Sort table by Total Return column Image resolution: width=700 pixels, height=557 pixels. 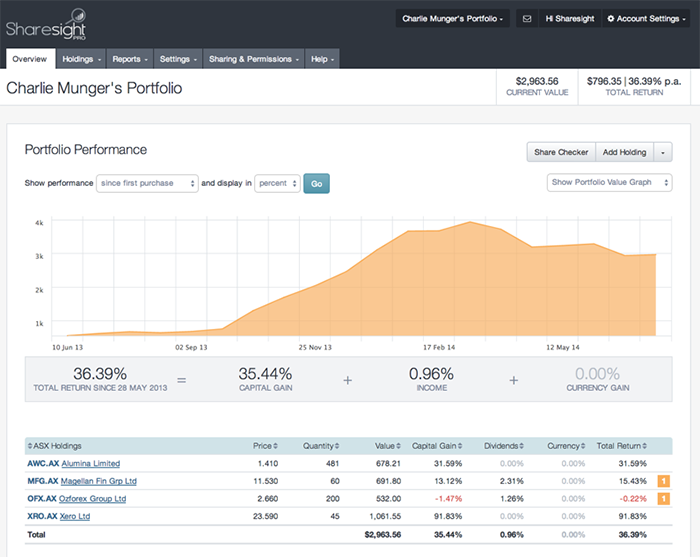click(621, 446)
